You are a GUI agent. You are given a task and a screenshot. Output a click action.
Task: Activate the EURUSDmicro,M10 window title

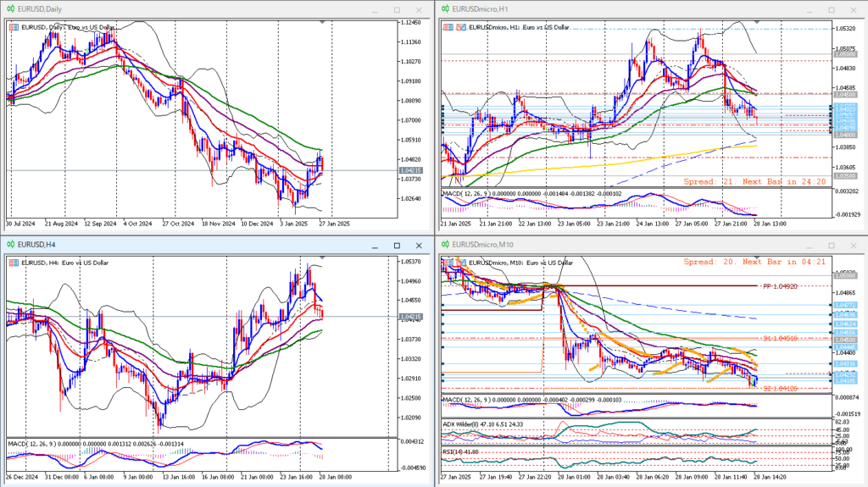[x=482, y=245]
